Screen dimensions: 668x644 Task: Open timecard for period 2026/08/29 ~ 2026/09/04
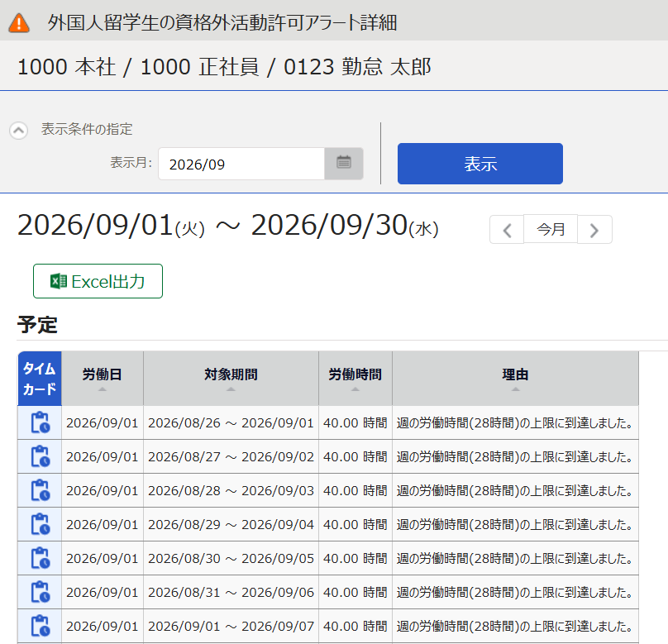pyautogui.click(x=40, y=524)
